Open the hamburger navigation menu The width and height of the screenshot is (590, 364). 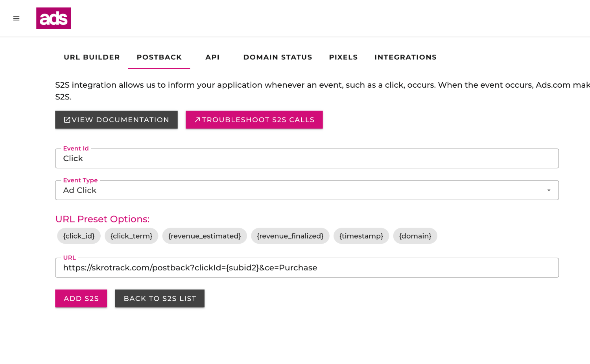point(16,18)
